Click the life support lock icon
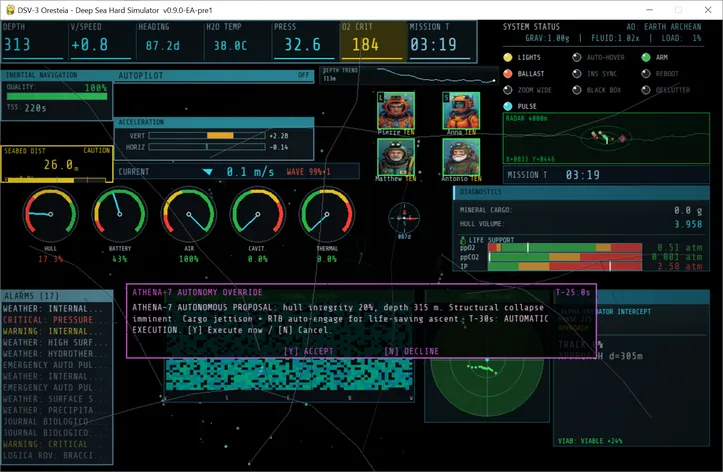This screenshot has width=723, height=472. click(x=463, y=240)
